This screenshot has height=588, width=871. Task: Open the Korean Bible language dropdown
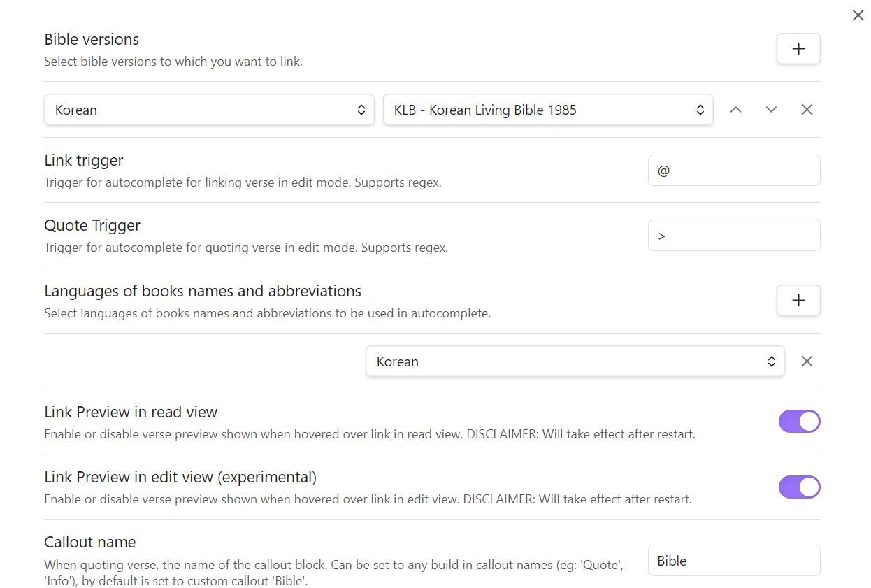[x=209, y=110]
